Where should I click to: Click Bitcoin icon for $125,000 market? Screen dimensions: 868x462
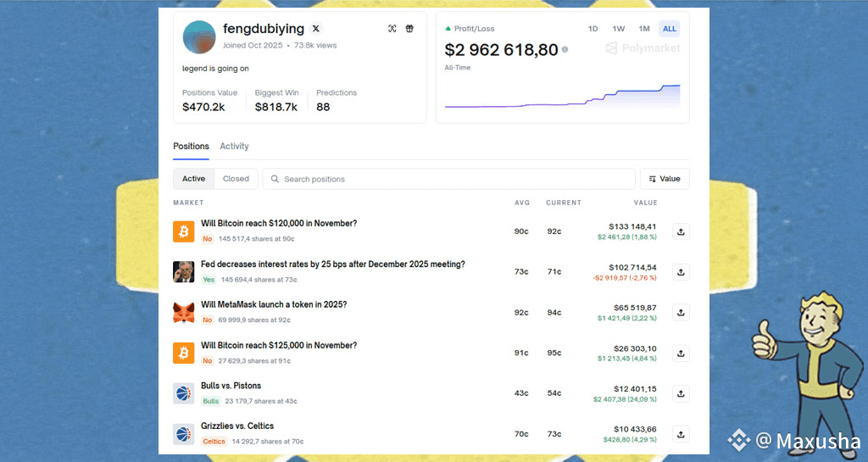tap(184, 353)
